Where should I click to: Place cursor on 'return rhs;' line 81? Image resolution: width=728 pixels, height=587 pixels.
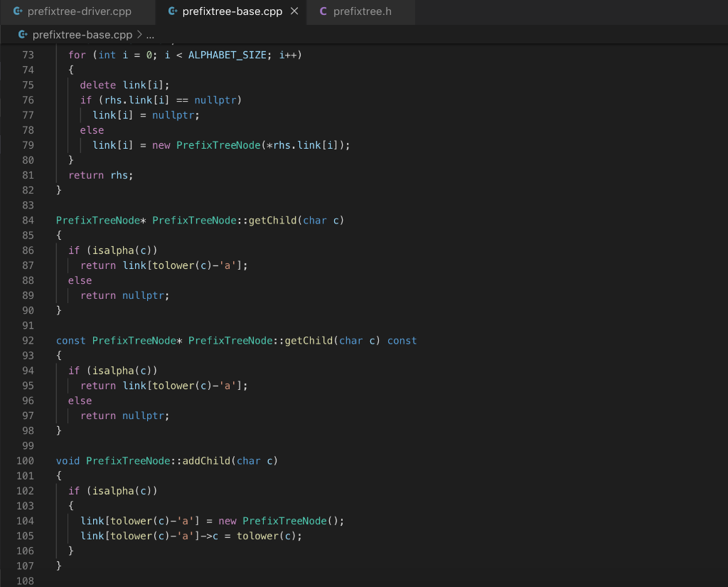pyautogui.click(x=101, y=175)
